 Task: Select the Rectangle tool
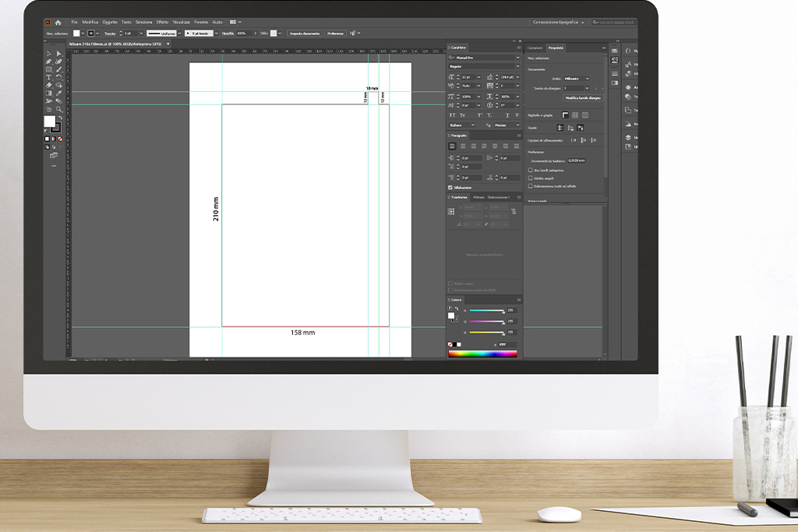click(x=48, y=69)
